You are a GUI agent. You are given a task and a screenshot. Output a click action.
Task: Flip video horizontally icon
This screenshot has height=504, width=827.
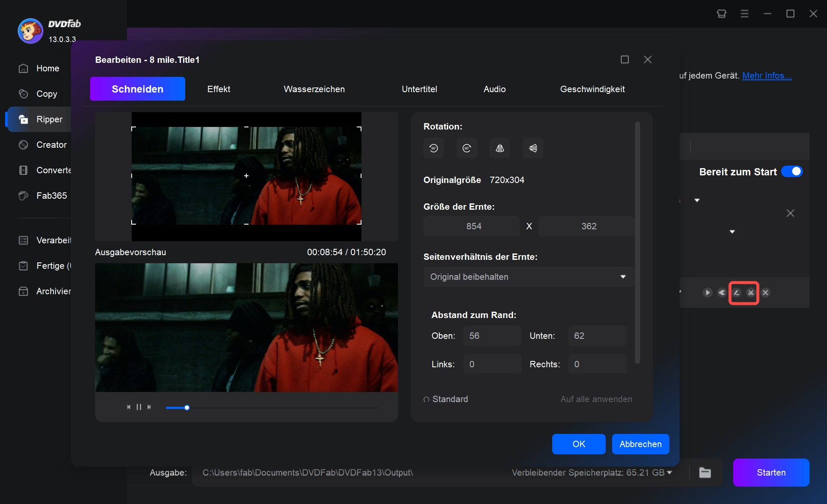[500, 148]
